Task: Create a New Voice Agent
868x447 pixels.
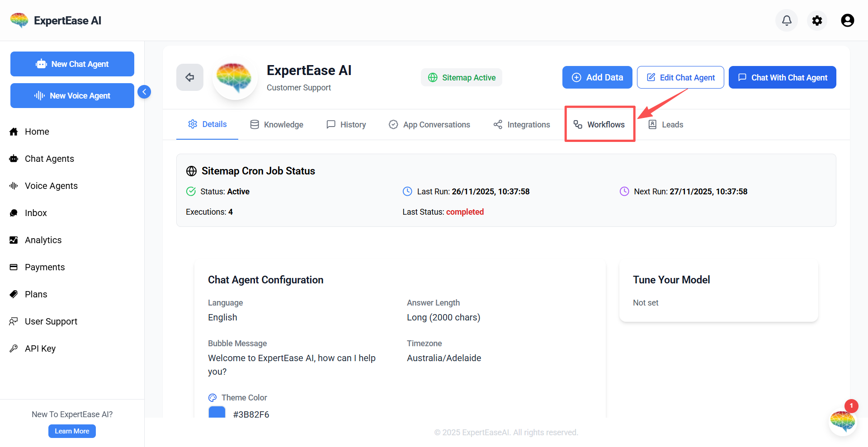Action: [x=72, y=95]
